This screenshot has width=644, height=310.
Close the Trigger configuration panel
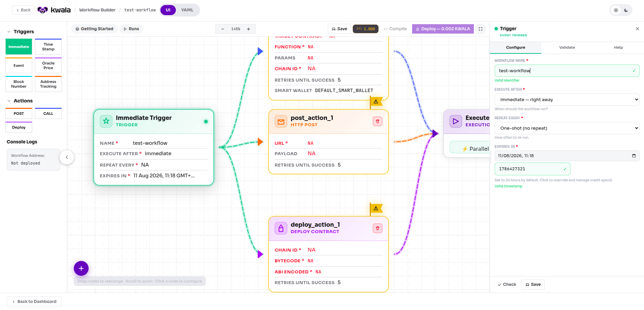pyautogui.click(x=637, y=29)
